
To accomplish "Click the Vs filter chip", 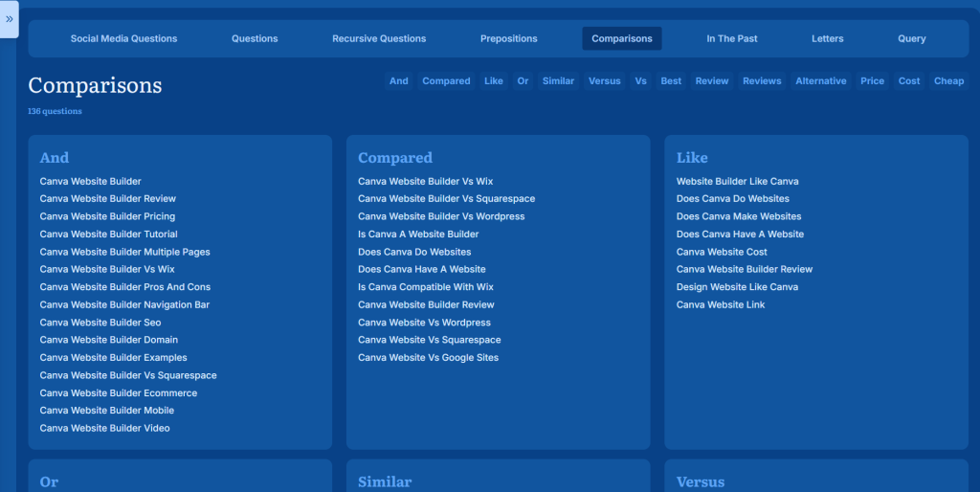I will tap(640, 81).
